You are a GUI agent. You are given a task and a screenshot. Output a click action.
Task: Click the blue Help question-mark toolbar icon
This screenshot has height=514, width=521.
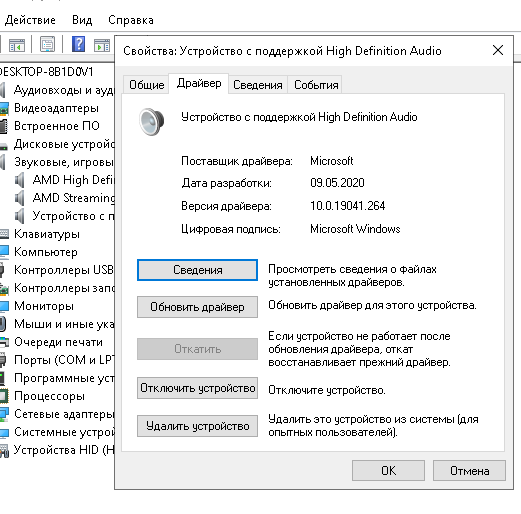click(x=78, y=44)
